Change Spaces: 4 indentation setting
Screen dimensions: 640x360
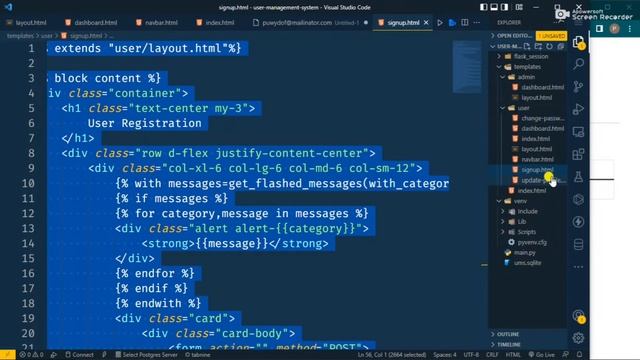pyautogui.click(x=444, y=355)
